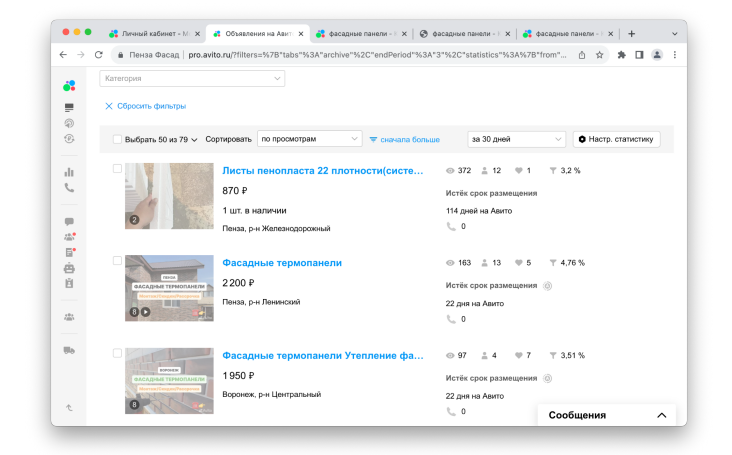The width and height of the screenshot is (732, 455).
Task: Click the views eye icon showing 372
Action: pos(450,171)
